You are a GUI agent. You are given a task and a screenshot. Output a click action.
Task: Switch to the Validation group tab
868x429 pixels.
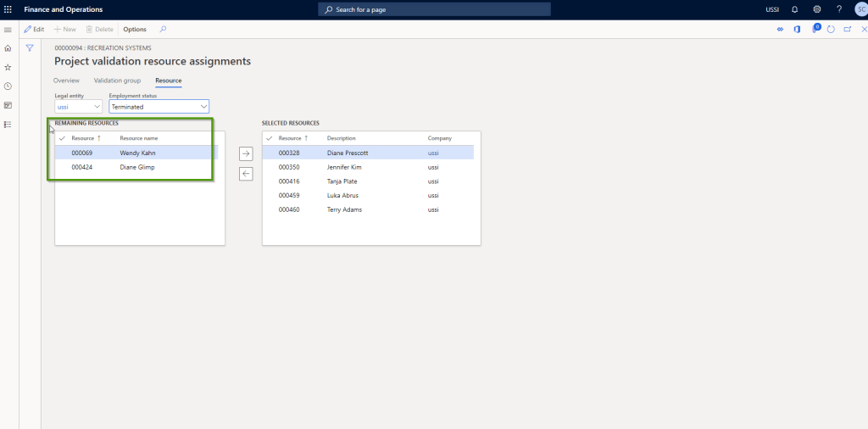(x=117, y=81)
